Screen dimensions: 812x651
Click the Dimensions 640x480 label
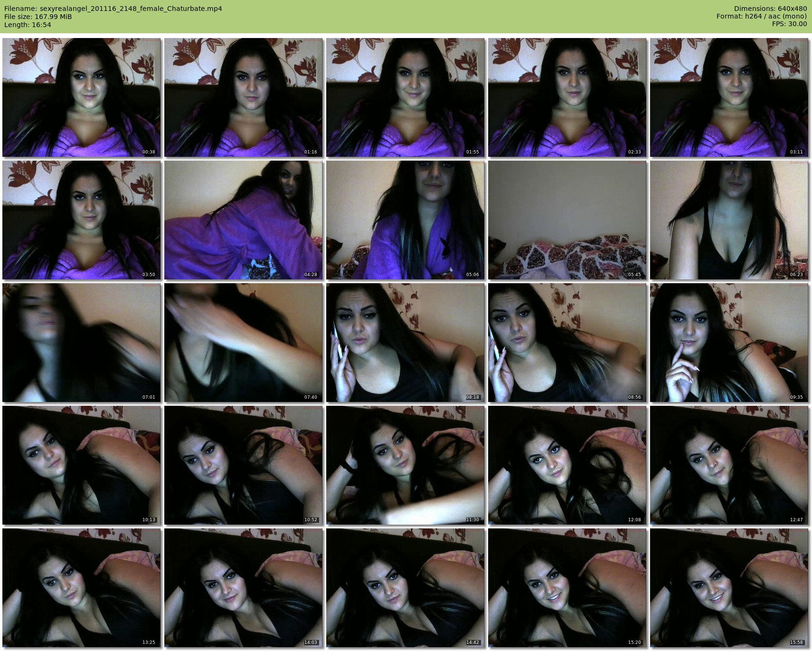[770, 9]
